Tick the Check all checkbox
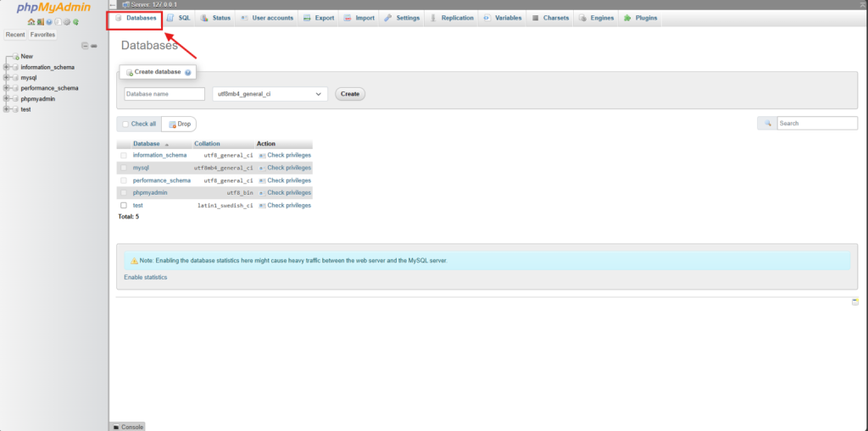This screenshot has width=868, height=431. tap(125, 124)
